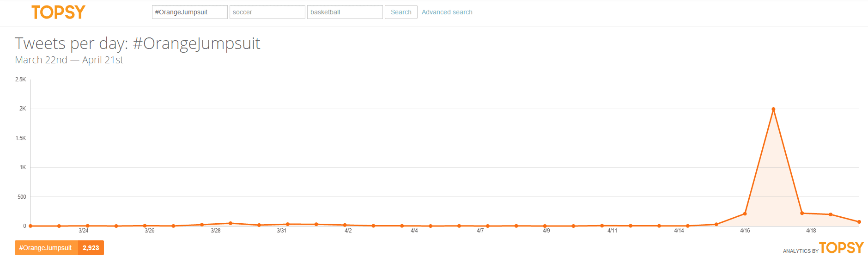868x263 pixels.
Task: Click the 2K y-axis label
Action: (23, 109)
